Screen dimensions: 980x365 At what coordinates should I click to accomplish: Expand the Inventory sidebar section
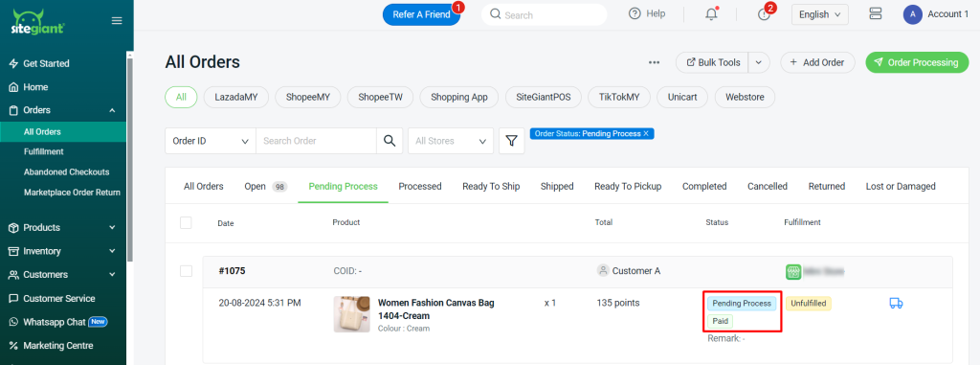coord(113,251)
